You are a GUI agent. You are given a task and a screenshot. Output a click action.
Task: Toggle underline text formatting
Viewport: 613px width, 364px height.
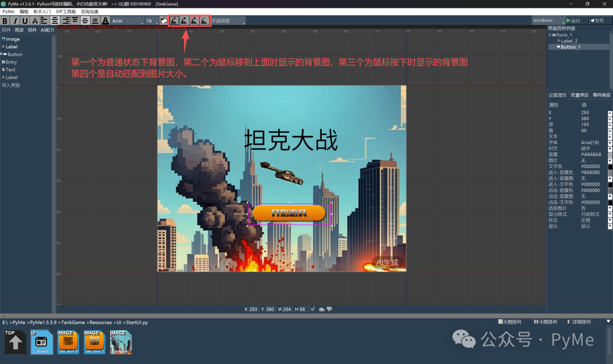[x=25, y=21]
